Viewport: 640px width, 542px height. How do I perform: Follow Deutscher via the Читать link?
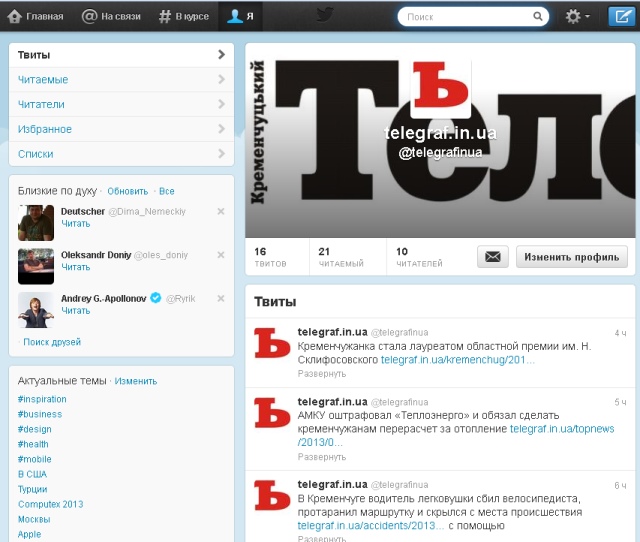tap(75, 224)
